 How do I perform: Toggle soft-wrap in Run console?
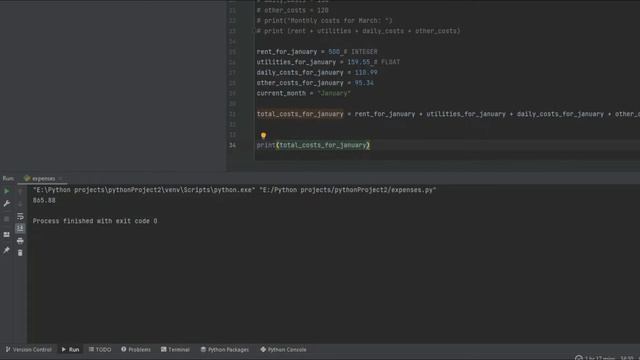tap(20, 216)
